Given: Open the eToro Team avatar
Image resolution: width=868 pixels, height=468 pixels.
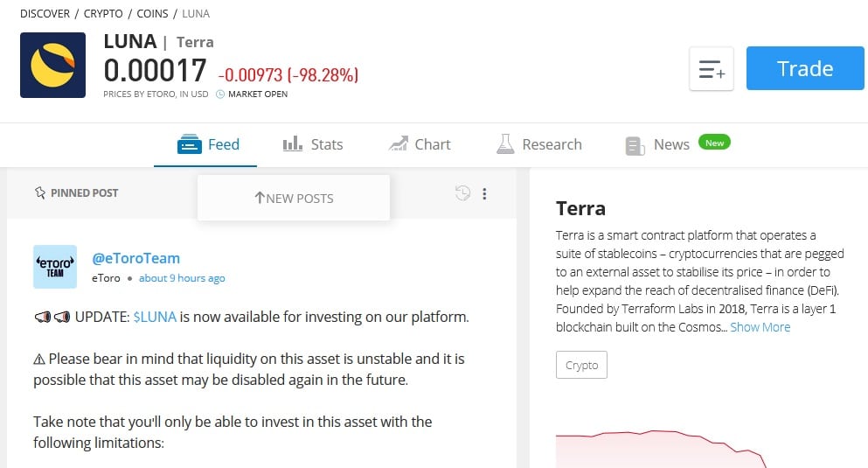Looking at the screenshot, I should coord(55,267).
